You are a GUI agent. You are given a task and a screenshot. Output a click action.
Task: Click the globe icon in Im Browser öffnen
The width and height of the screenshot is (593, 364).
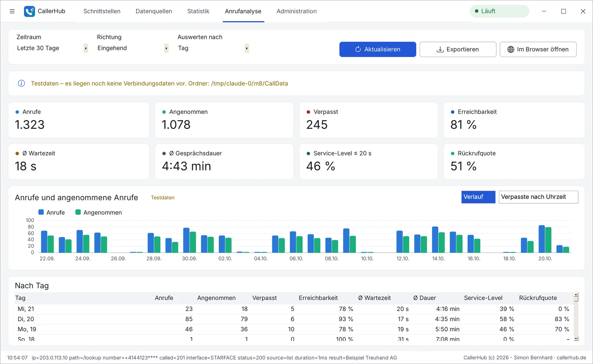coord(511,49)
